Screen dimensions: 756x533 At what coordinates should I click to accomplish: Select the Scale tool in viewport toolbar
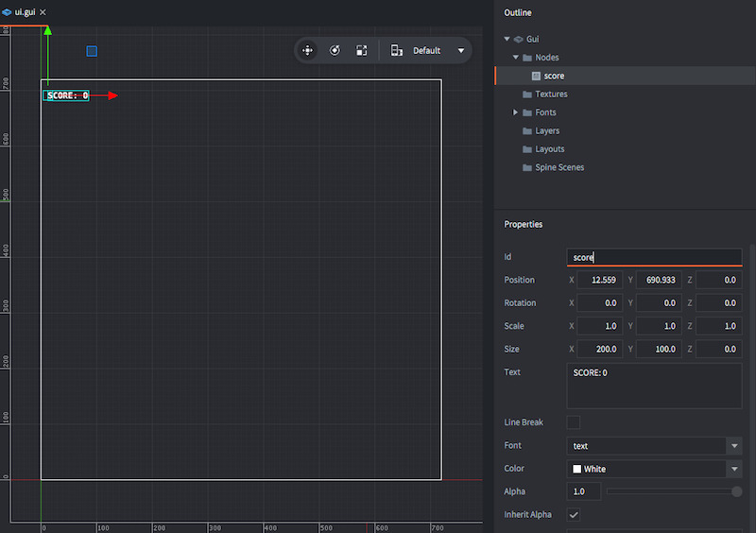pyautogui.click(x=362, y=50)
